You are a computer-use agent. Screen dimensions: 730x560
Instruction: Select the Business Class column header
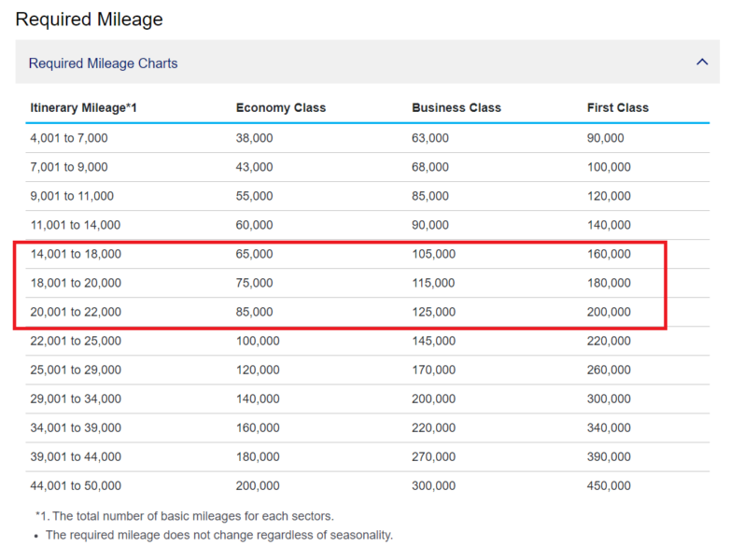pyautogui.click(x=456, y=107)
